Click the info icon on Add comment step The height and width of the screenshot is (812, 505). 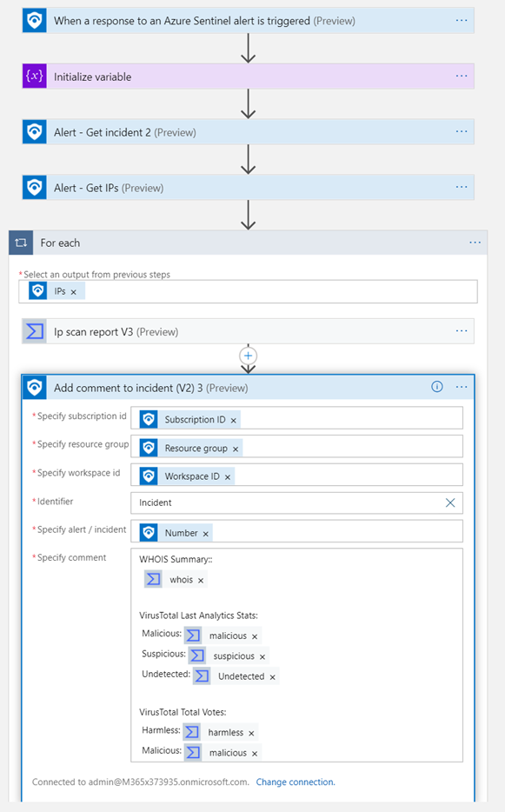(437, 387)
